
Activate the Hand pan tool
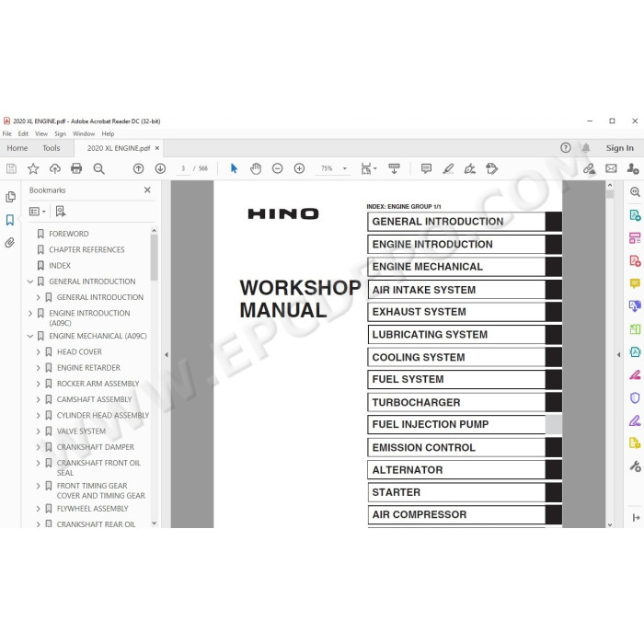(x=256, y=168)
